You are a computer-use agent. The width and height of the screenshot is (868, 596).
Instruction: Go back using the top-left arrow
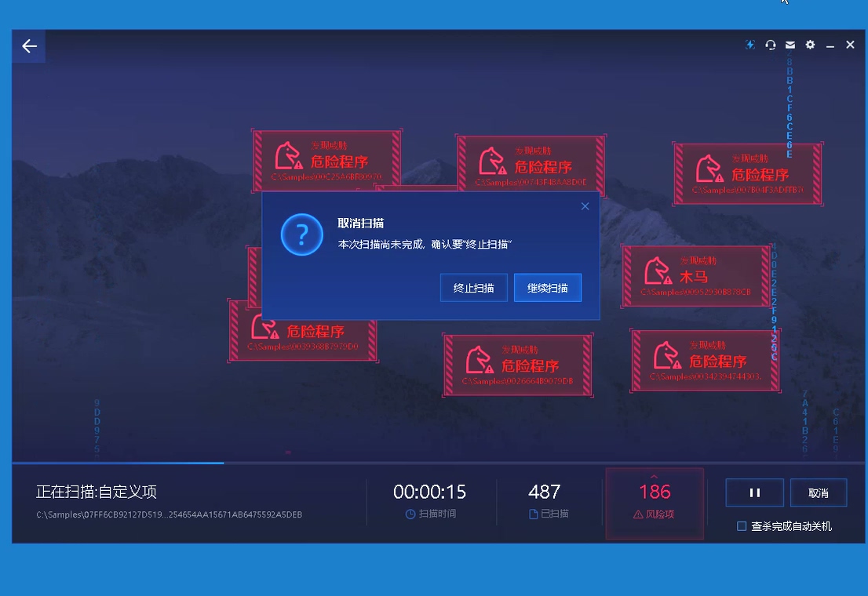29,46
